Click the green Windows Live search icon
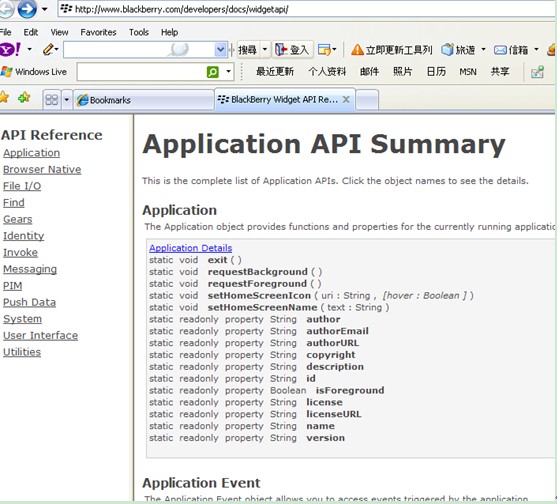 [x=212, y=72]
